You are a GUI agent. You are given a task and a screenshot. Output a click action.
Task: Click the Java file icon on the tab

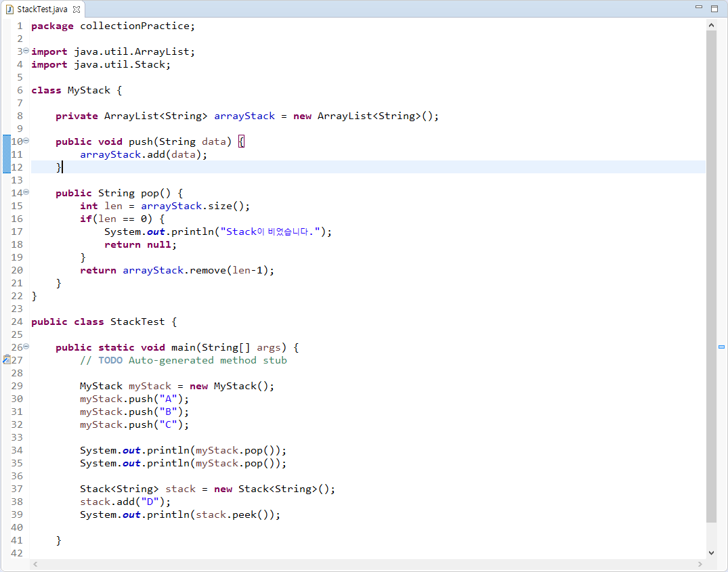coord(9,9)
